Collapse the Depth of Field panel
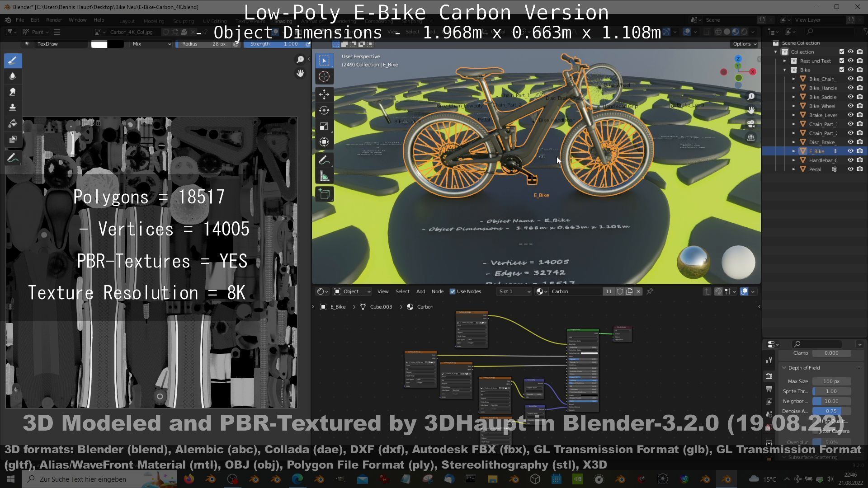Image resolution: width=868 pixels, height=488 pixels. click(x=784, y=368)
